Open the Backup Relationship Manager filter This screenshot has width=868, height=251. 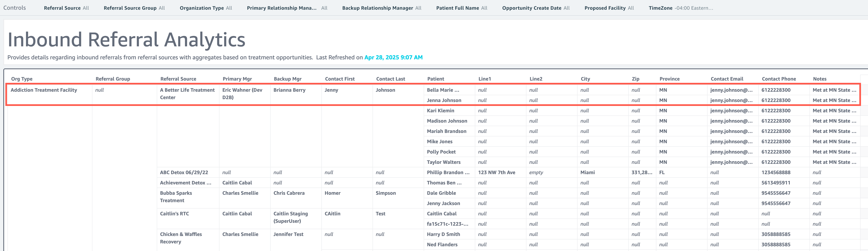[x=381, y=8]
